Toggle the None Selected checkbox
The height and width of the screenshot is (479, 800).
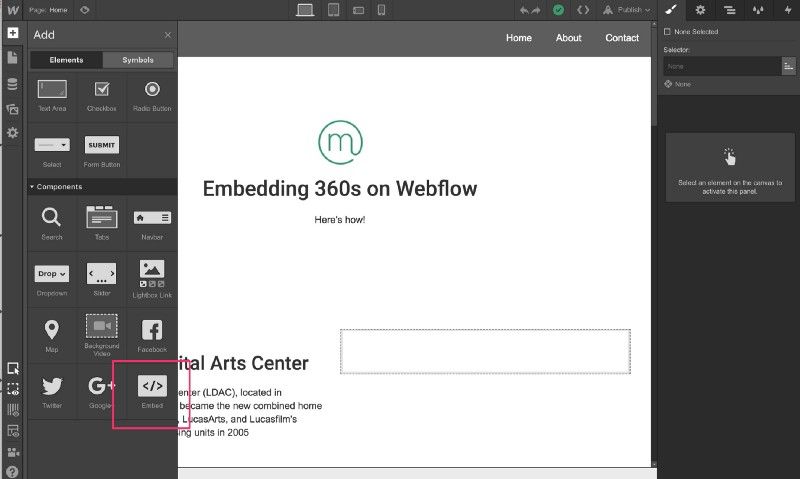pyautogui.click(x=667, y=32)
